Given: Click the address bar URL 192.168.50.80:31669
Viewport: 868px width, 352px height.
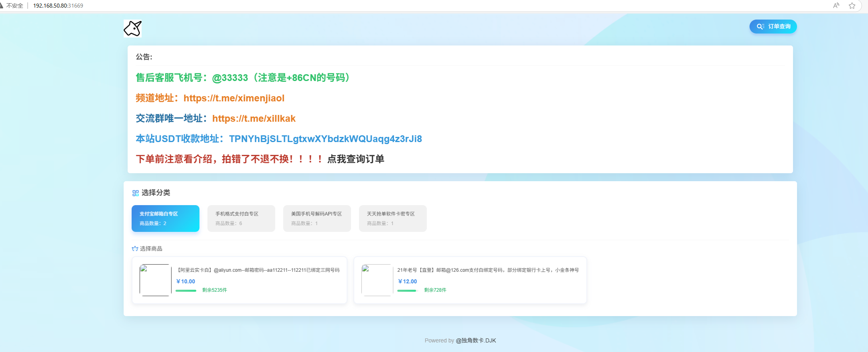Looking at the screenshot, I should pos(58,6).
